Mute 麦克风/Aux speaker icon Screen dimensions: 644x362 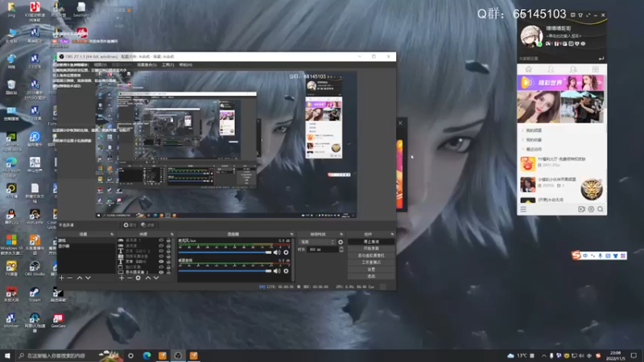coord(277,253)
